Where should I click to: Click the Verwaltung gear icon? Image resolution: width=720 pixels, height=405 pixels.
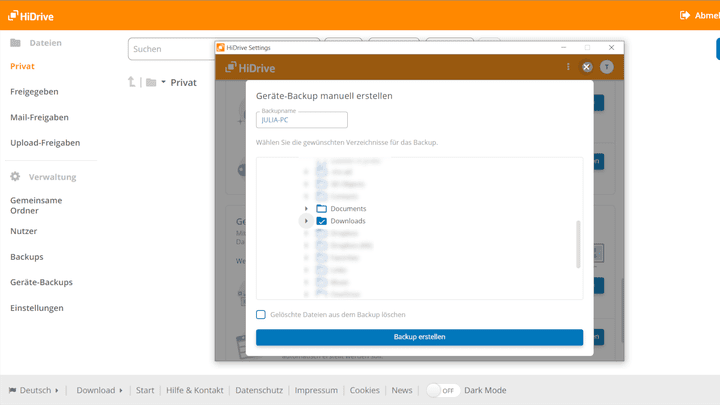click(x=15, y=176)
